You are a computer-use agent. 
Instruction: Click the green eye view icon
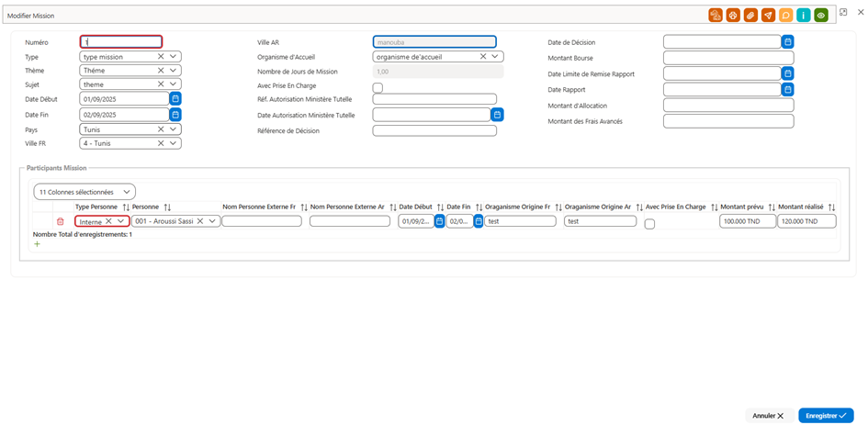[x=821, y=16]
